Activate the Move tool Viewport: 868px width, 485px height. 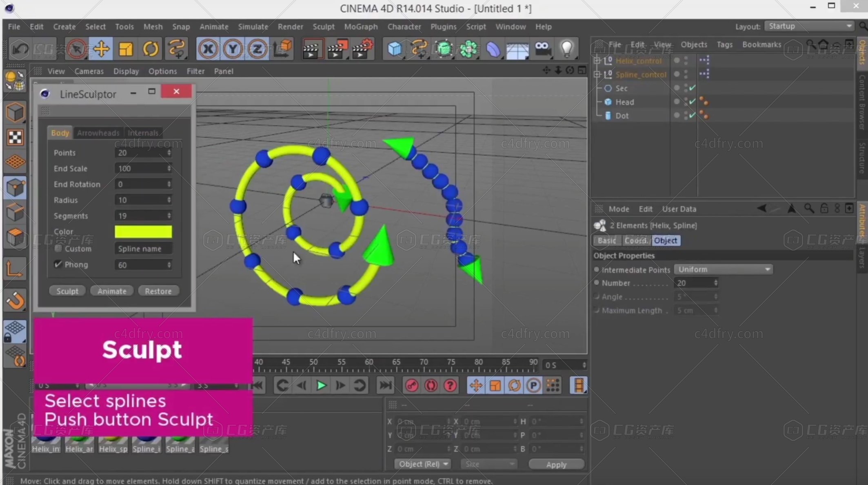[x=101, y=49]
